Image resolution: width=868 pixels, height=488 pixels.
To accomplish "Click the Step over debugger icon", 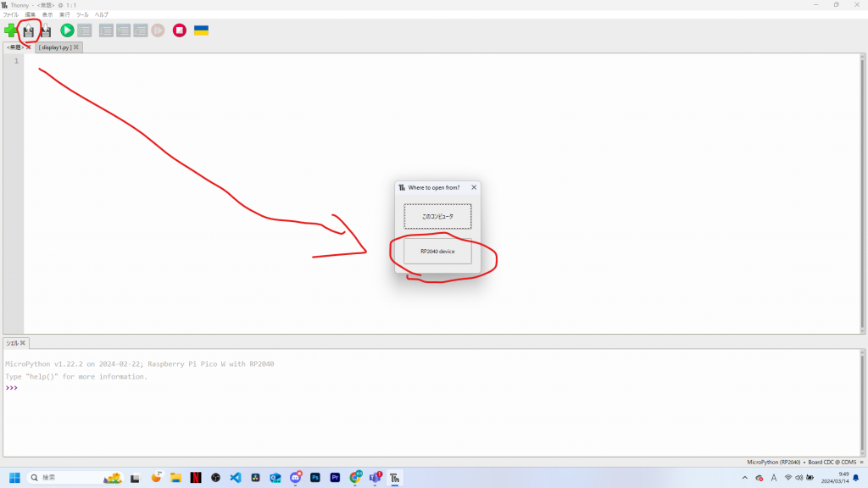I will 106,30.
